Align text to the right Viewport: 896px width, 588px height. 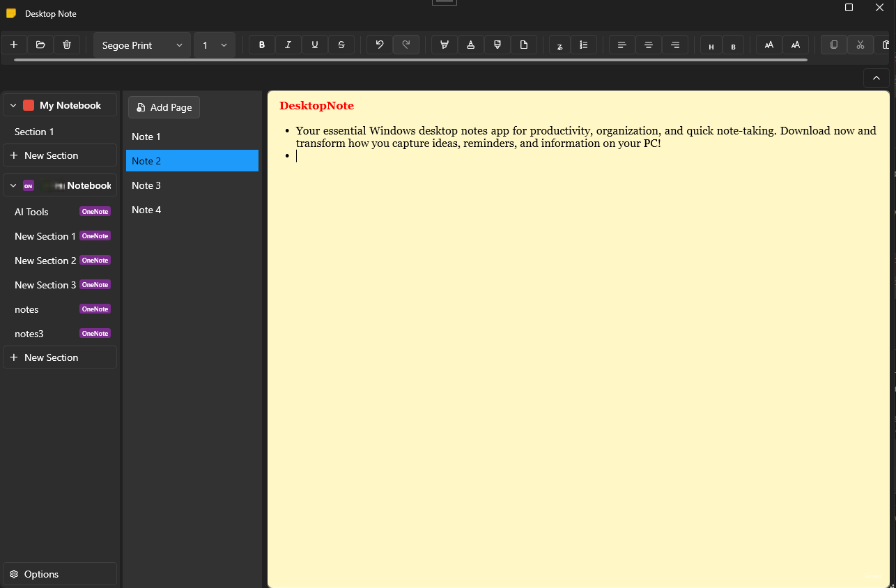click(675, 45)
